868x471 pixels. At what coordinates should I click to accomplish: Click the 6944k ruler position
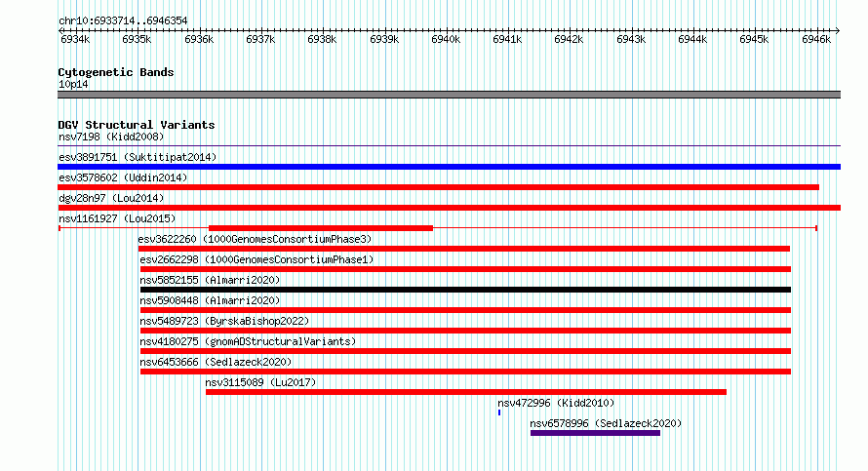(x=692, y=39)
